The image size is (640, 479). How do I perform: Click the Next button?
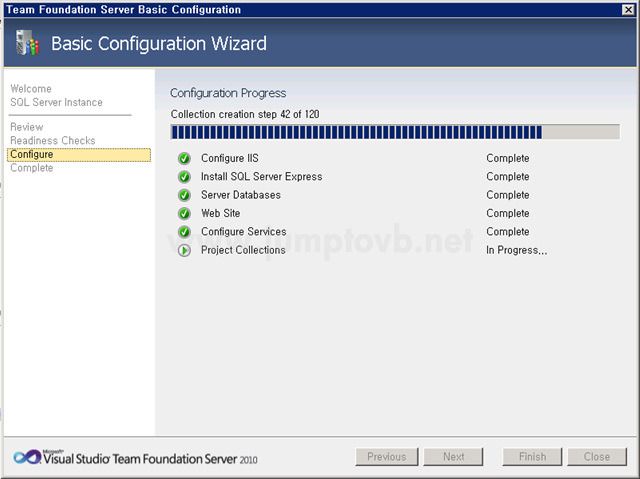point(453,457)
